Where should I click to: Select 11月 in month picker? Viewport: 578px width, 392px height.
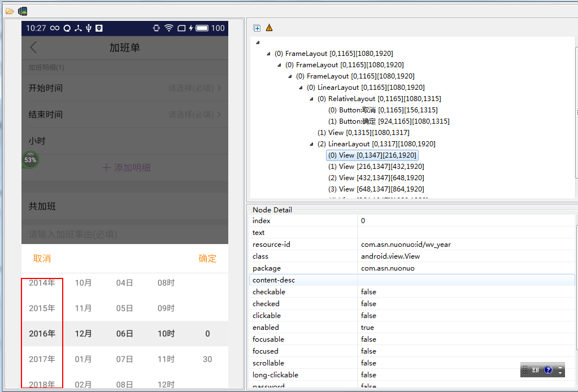[x=83, y=308]
